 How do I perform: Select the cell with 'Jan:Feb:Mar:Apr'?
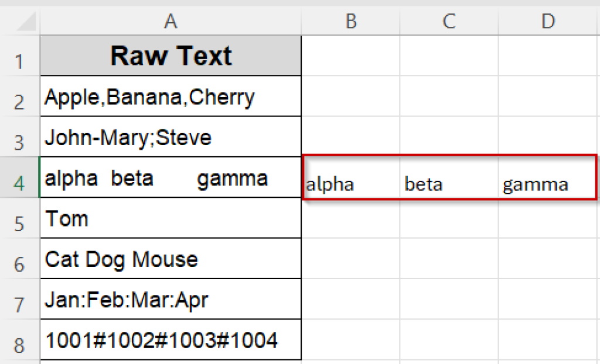(x=170, y=298)
